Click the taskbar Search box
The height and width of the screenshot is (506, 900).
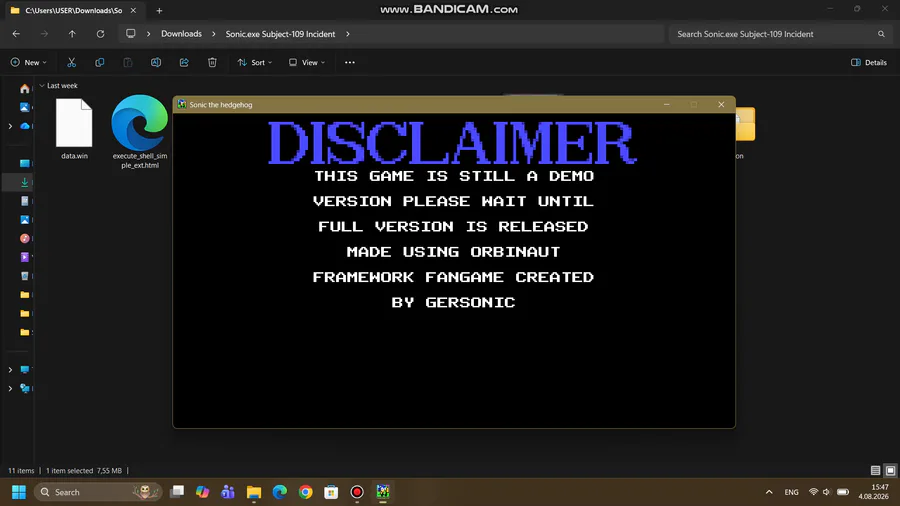[98, 492]
